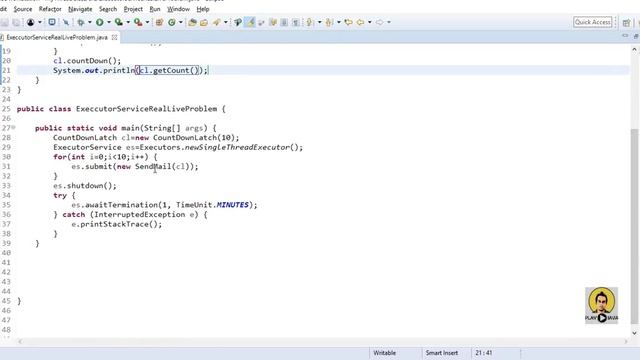Open the External Tools dropdown arrow
The height and width of the screenshot is (360, 640).
[x=147, y=22]
